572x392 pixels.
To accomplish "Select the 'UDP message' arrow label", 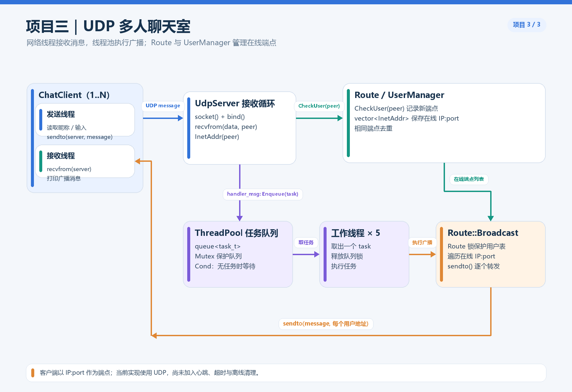I will pos(163,106).
